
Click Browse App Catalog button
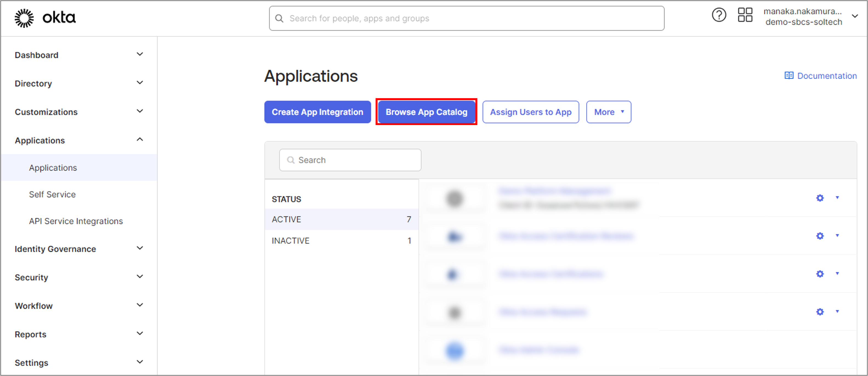click(x=426, y=112)
